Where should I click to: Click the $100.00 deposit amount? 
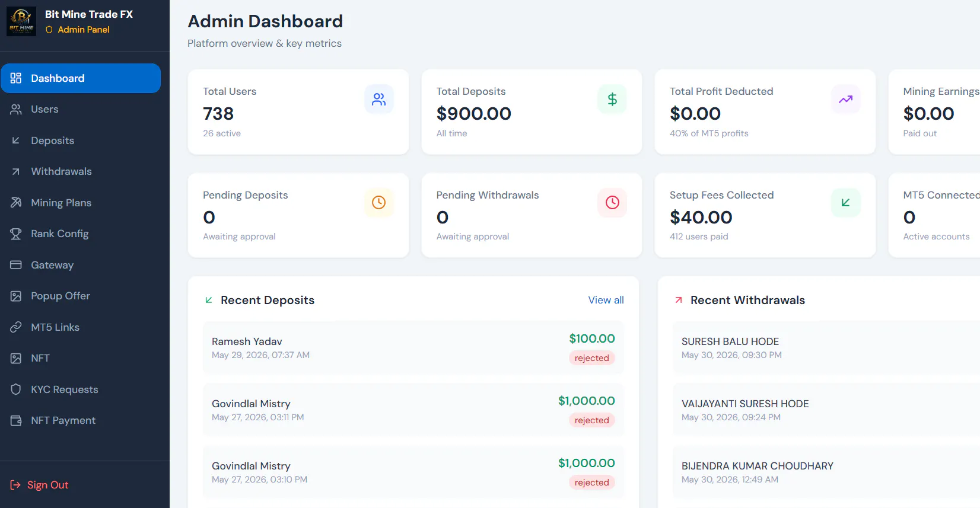point(592,338)
